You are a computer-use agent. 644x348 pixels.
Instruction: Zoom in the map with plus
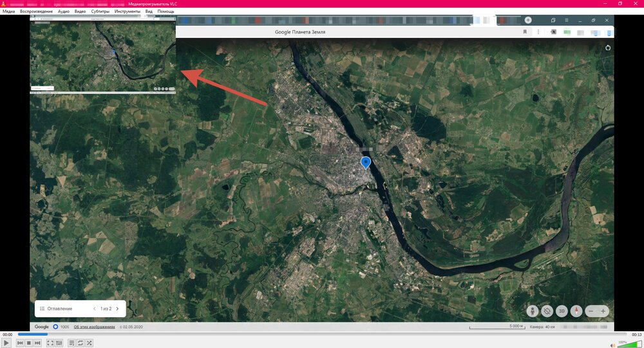point(603,311)
